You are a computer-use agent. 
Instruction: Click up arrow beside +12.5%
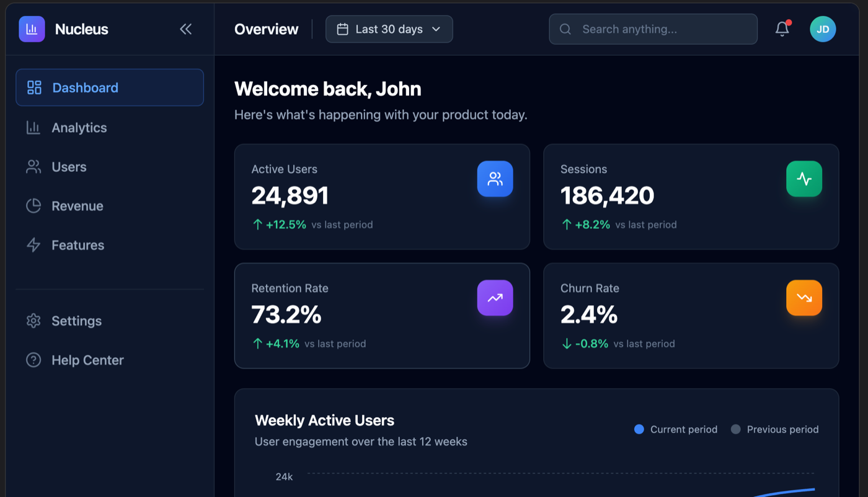coord(257,225)
